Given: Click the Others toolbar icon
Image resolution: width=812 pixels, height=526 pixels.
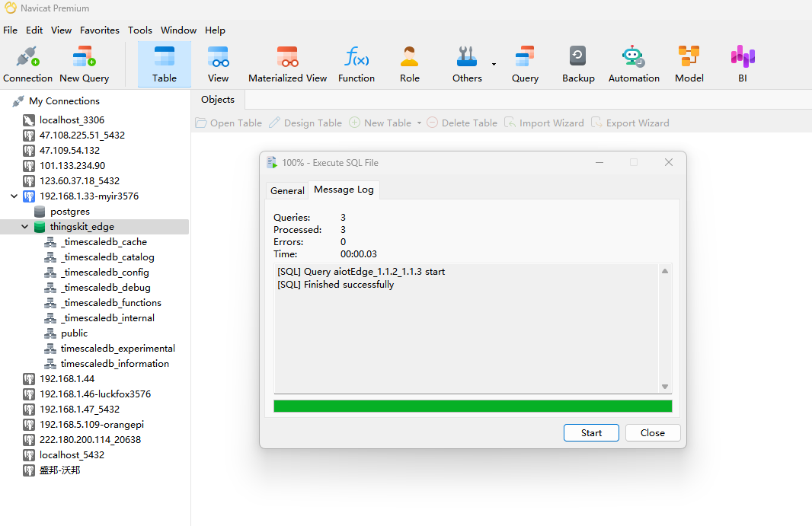Looking at the screenshot, I should click(467, 64).
